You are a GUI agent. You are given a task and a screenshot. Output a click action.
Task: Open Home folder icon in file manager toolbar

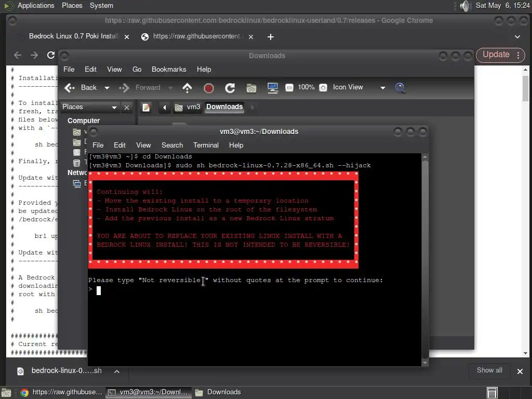(251, 88)
